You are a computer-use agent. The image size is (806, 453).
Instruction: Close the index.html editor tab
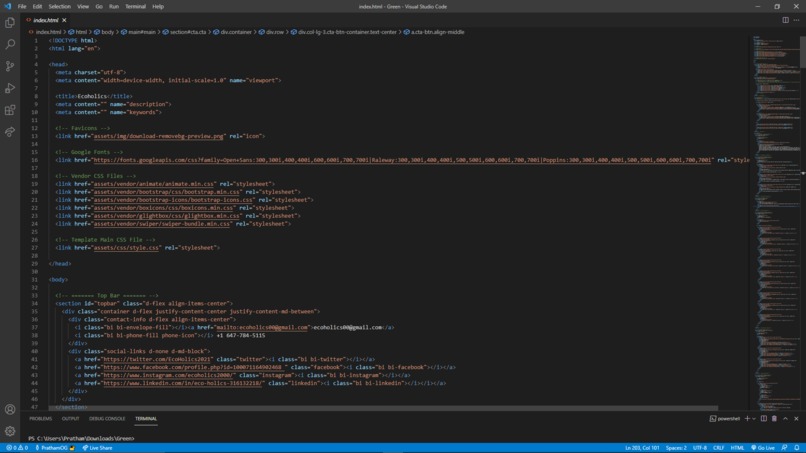64,20
